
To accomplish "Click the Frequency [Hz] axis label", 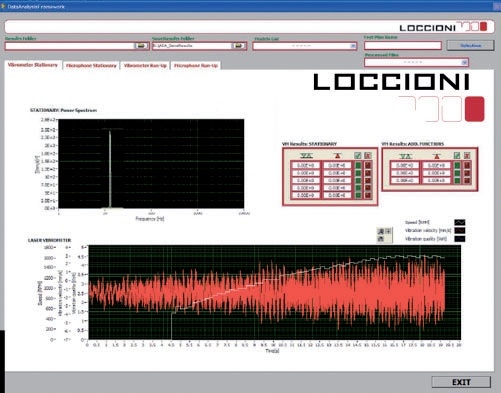I will point(150,219).
